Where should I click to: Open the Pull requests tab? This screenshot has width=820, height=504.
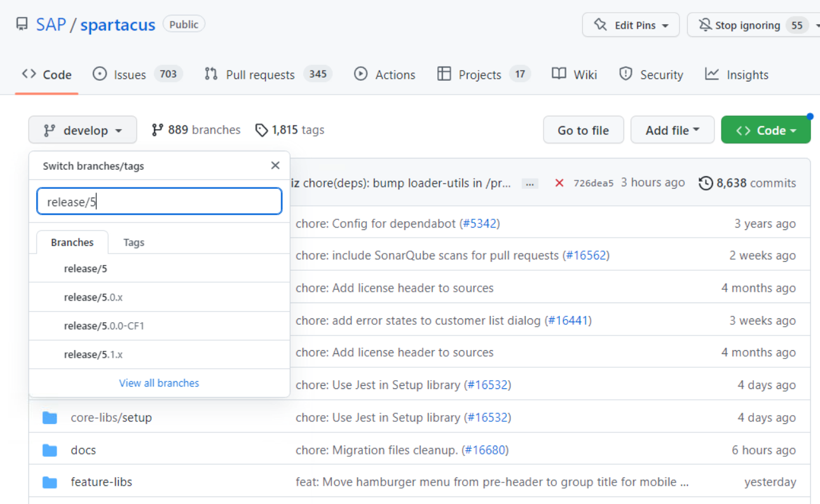pos(268,74)
